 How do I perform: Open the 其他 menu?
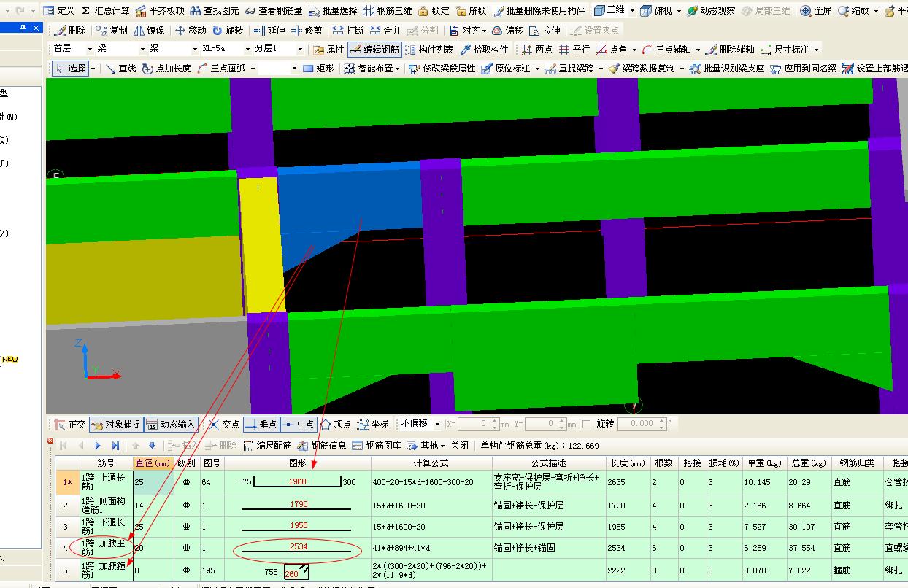click(x=426, y=445)
